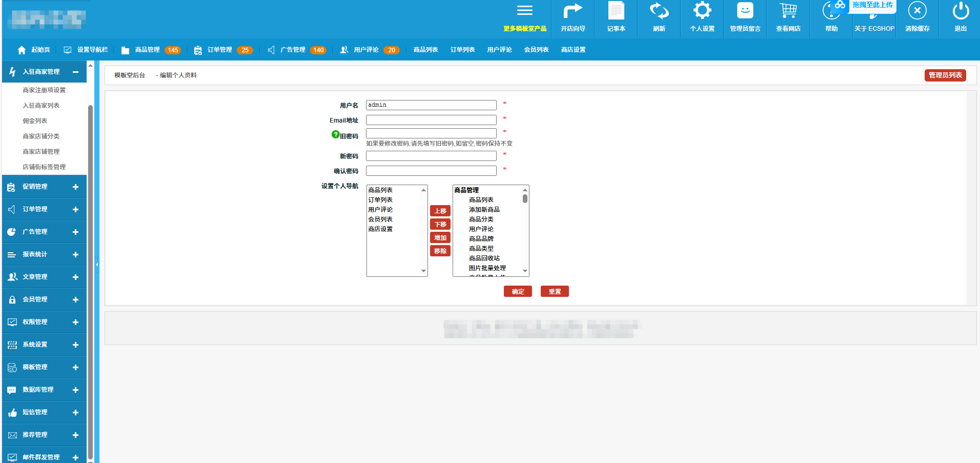Click the Refresh (刷新) icon
Screen dimensions: 980x463
coord(659,12)
